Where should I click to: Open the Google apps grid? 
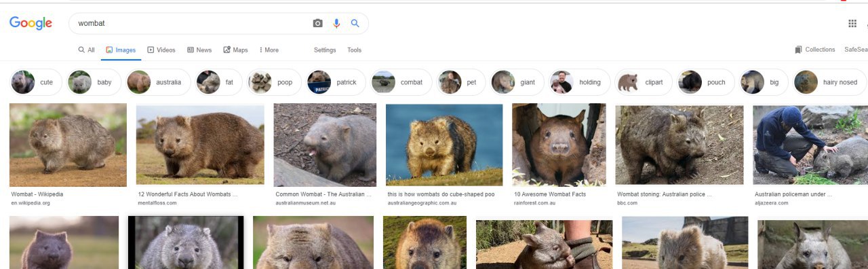pos(852,23)
